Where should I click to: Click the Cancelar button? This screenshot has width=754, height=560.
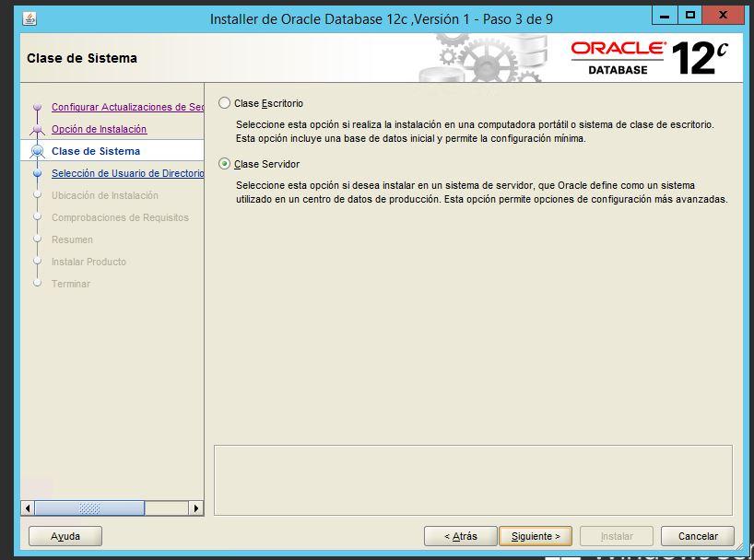[698, 536]
